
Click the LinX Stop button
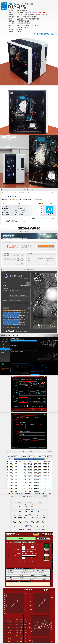click(48, 459)
